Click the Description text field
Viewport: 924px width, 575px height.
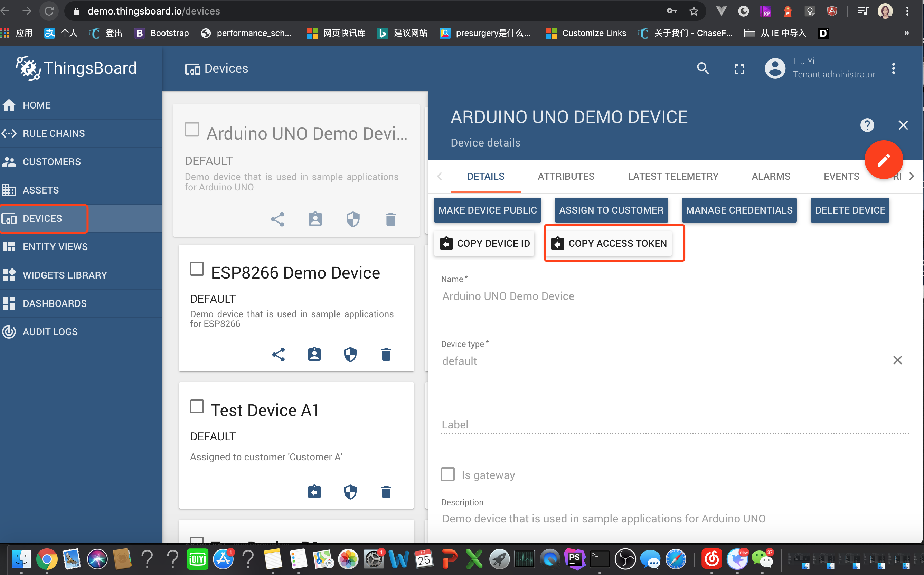click(x=675, y=519)
